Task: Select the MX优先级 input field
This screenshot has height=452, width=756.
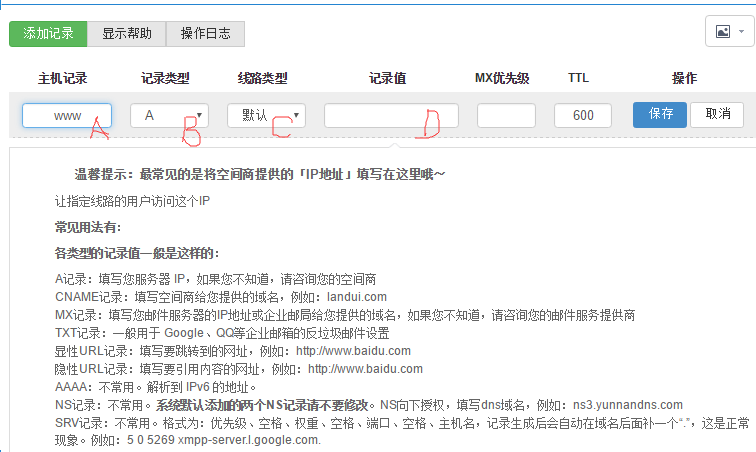Action: [506, 115]
